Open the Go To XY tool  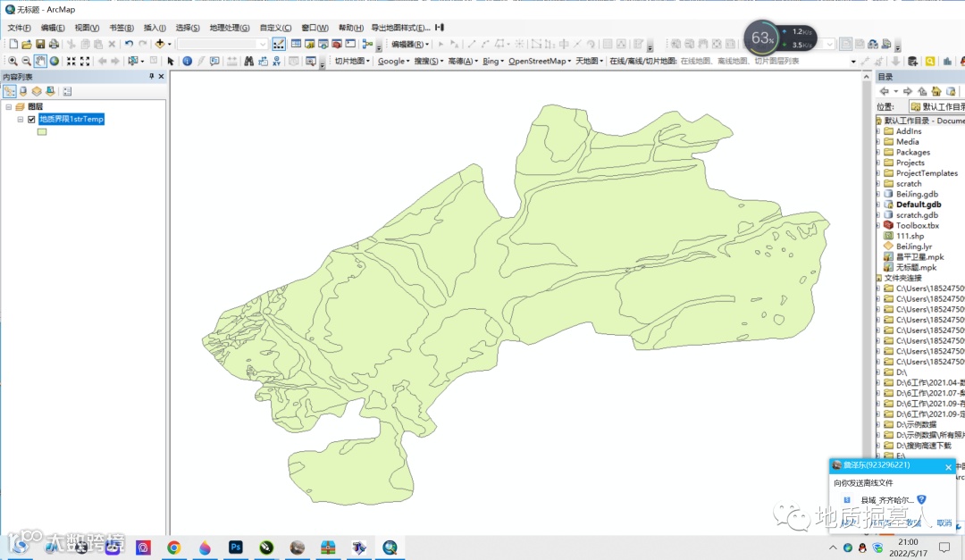click(276, 61)
